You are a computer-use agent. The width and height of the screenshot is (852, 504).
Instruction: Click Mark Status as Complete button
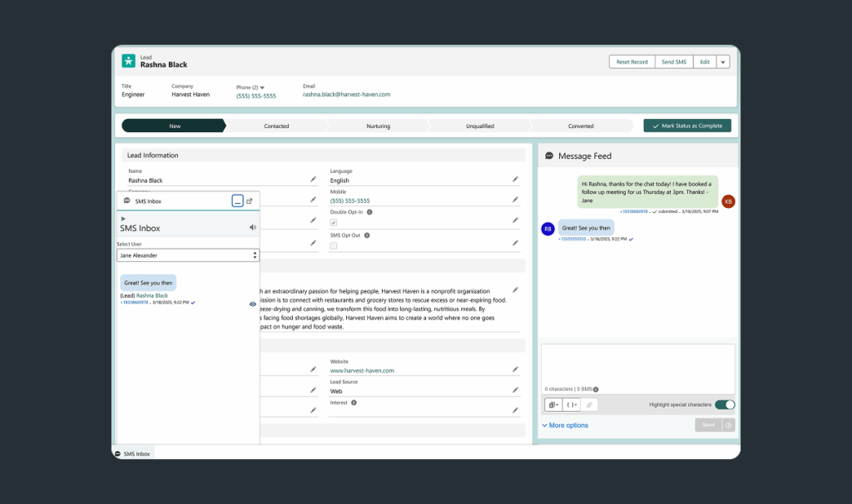[x=687, y=126]
